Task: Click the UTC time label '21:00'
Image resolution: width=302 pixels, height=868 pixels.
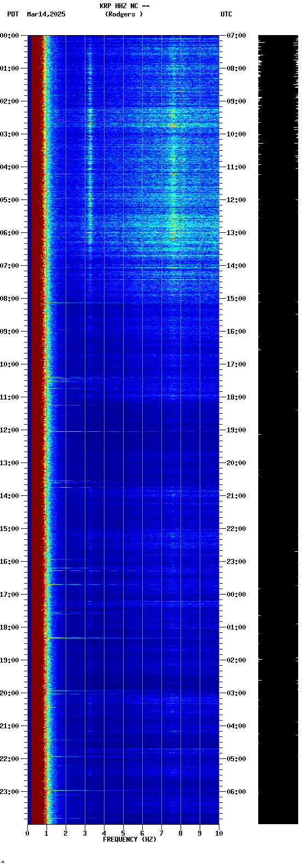Action: coord(236,496)
